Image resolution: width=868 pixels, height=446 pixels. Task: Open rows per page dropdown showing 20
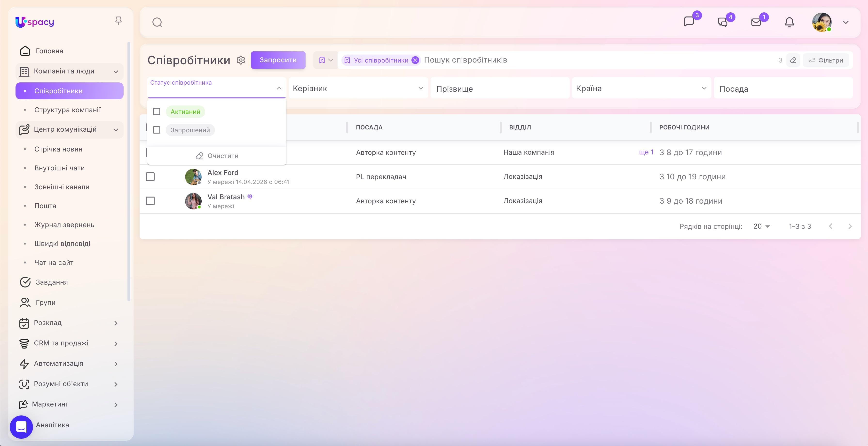[762, 226]
